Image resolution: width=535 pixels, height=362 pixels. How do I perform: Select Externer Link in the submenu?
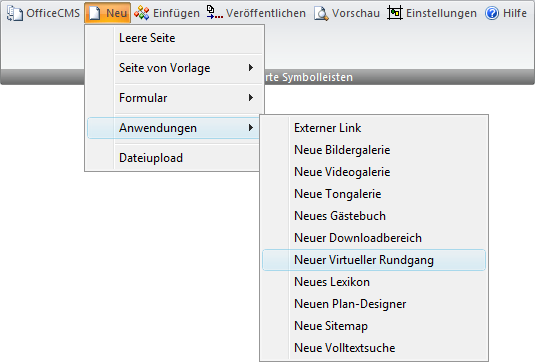pos(374,128)
